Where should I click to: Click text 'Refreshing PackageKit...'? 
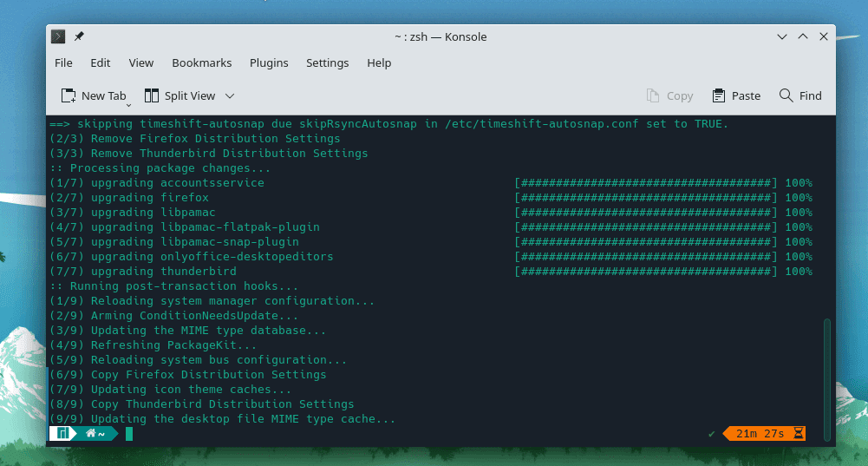[173, 345]
